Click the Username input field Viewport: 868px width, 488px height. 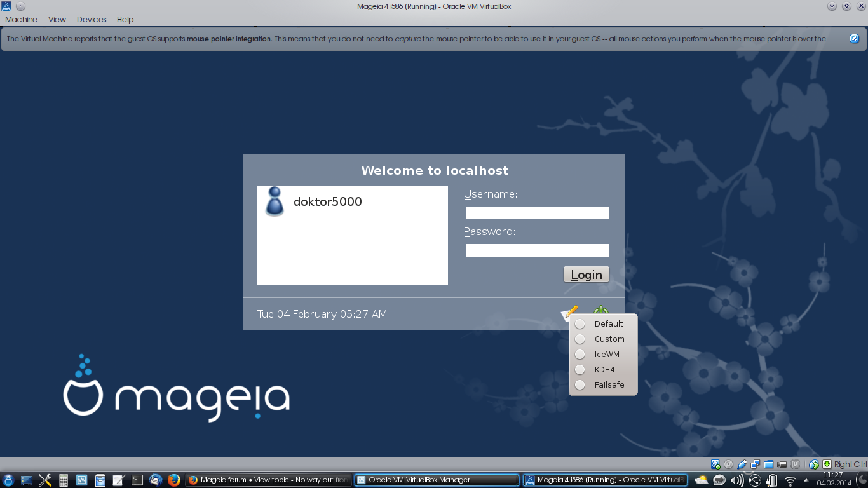tap(538, 213)
